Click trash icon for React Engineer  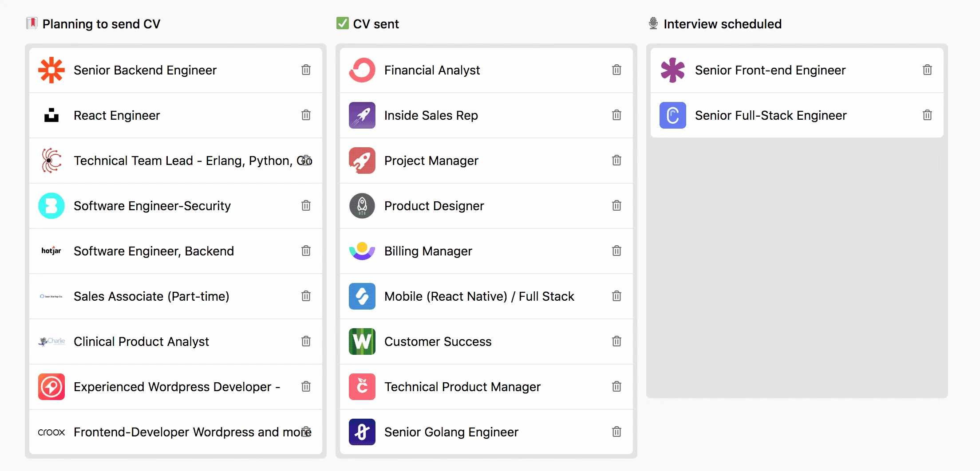pos(306,115)
